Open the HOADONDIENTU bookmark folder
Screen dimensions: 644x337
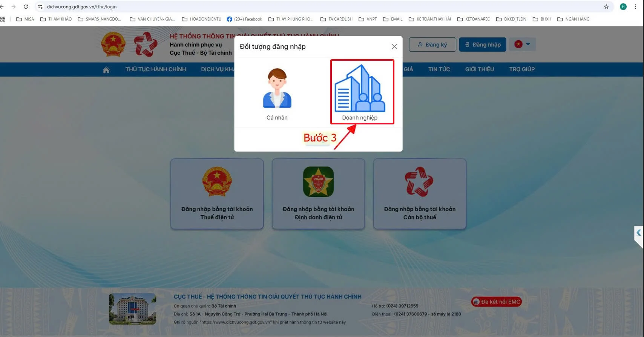[201, 19]
